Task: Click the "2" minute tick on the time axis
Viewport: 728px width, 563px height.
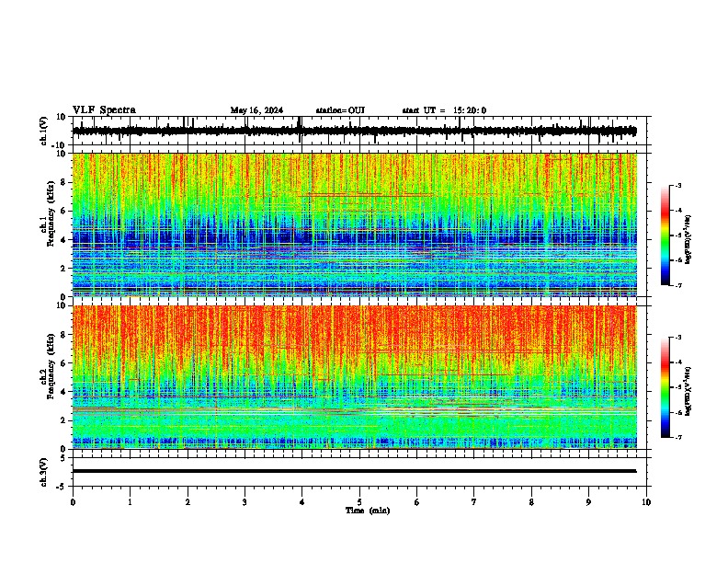Action: click(188, 502)
